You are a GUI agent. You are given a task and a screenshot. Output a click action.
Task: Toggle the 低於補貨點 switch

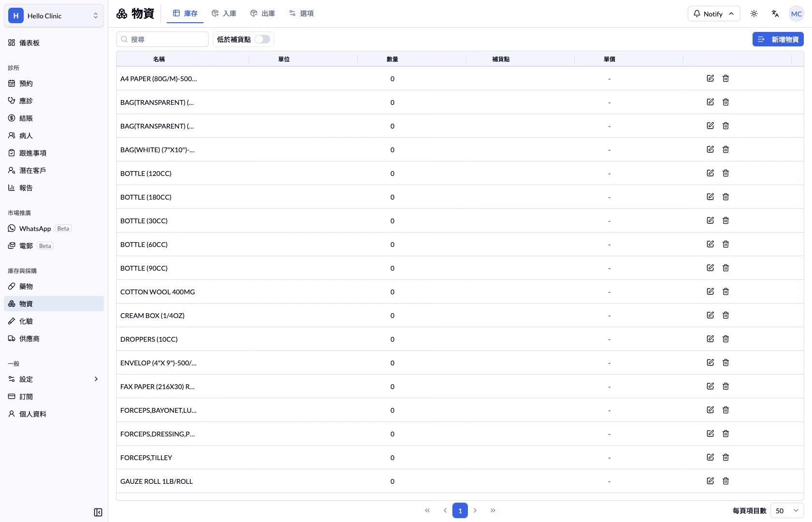pos(262,39)
